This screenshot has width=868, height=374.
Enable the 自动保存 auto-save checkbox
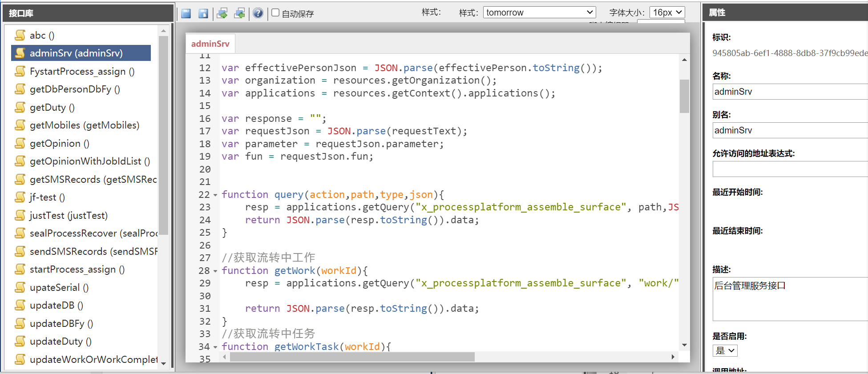(275, 13)
